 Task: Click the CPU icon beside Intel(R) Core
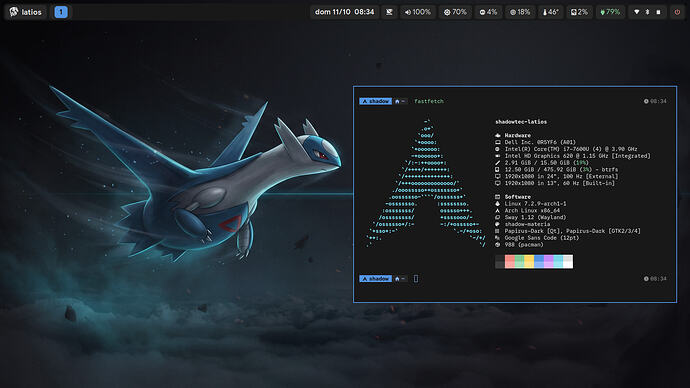[x=498, y=149]
